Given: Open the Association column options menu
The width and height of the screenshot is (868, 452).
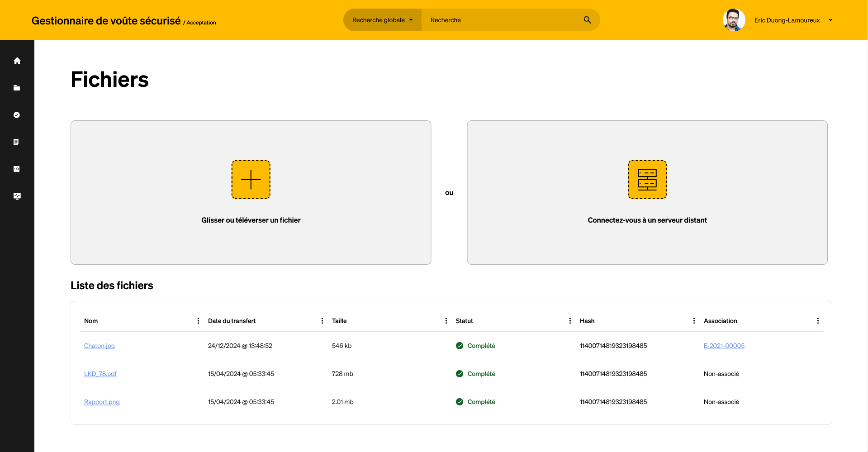Looking at the screenshot, I should pos(818,321).
